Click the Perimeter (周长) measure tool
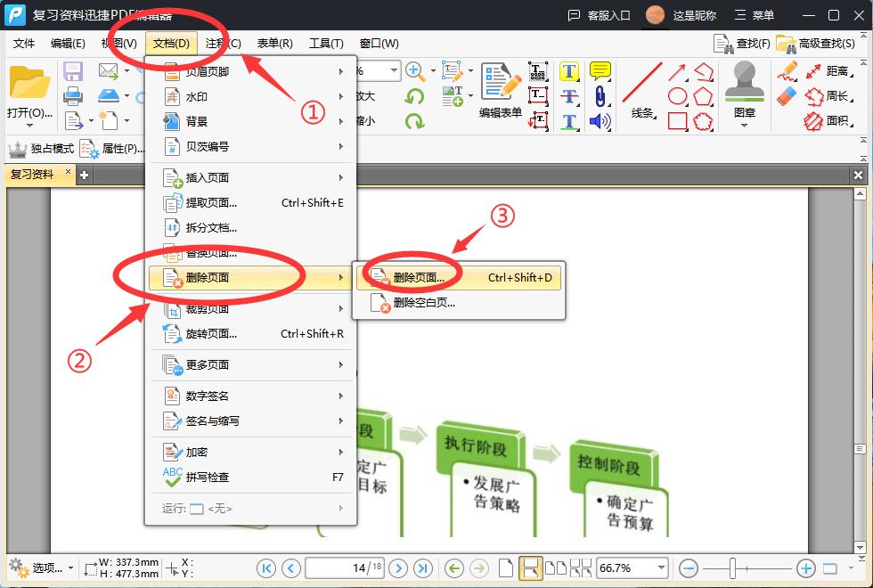Screen dimensions: 873x588 click(828, 96)
